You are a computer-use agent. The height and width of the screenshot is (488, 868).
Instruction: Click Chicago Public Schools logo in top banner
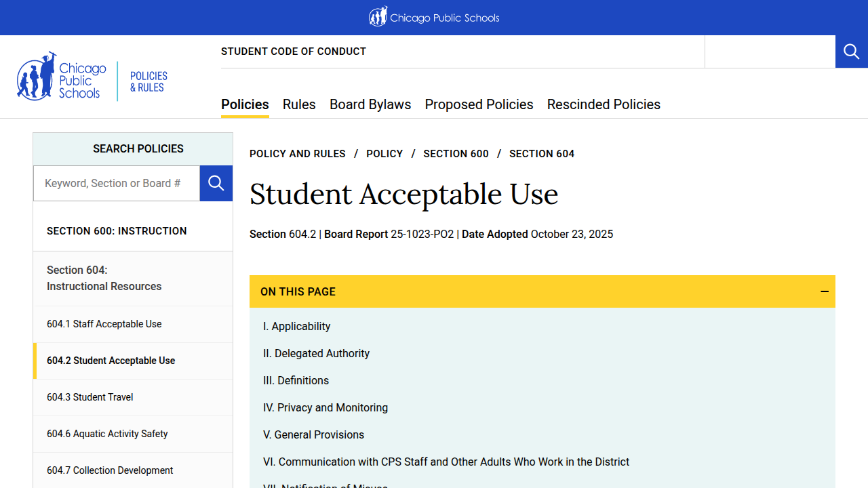coord(434,17)
